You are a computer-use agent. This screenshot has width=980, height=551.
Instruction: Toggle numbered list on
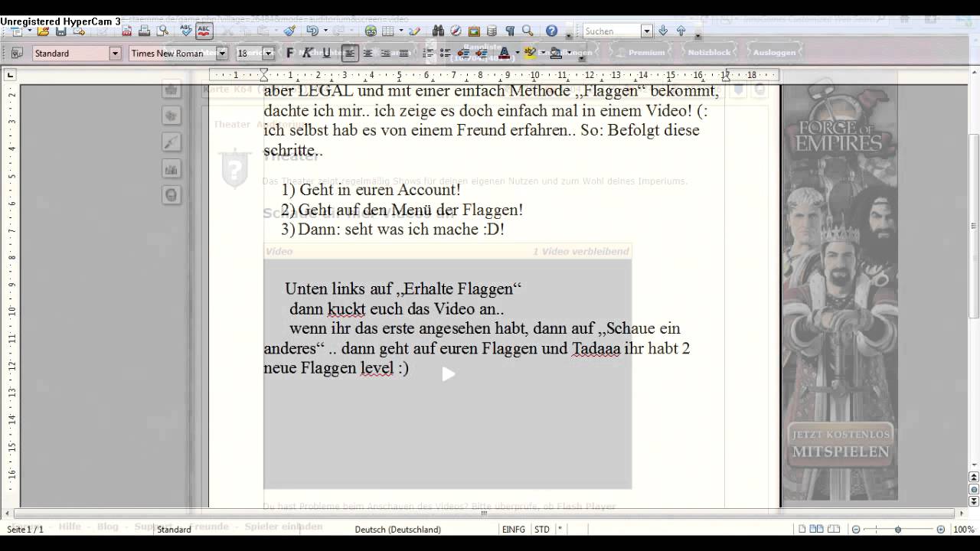(428, 54)
